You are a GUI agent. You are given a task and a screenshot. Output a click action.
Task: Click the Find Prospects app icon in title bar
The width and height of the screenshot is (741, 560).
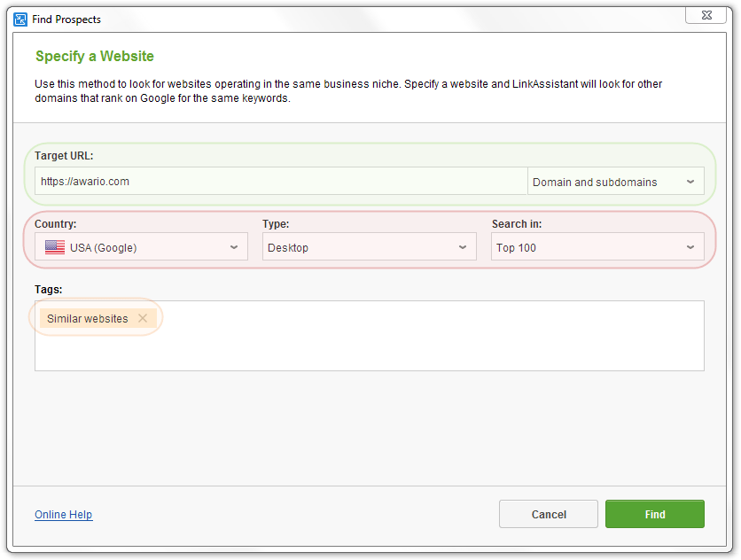point(21,19)
